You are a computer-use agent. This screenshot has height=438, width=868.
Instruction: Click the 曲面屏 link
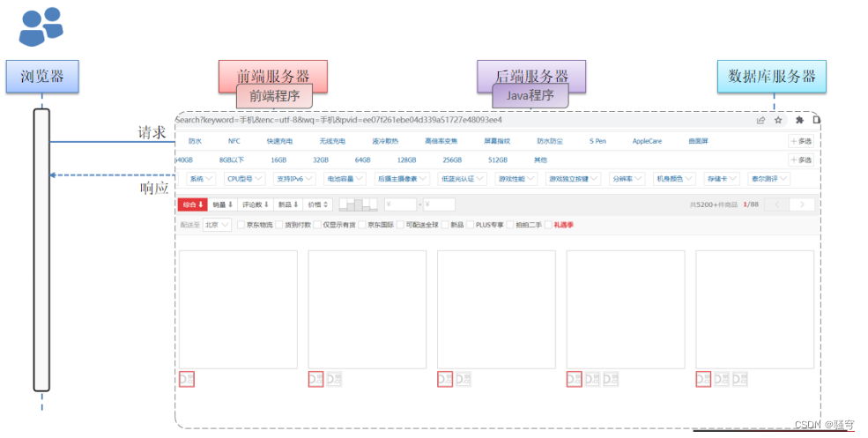(x=698, y=141)
